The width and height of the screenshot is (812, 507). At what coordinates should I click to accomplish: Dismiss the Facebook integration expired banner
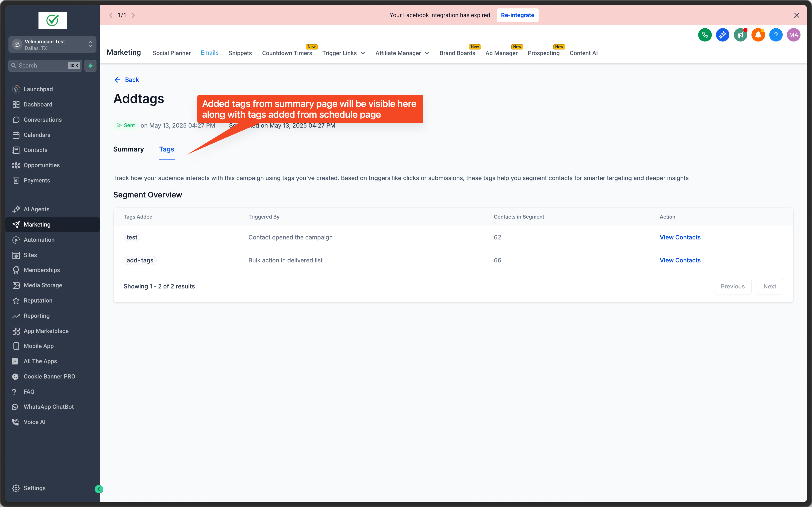click(796, 15)
